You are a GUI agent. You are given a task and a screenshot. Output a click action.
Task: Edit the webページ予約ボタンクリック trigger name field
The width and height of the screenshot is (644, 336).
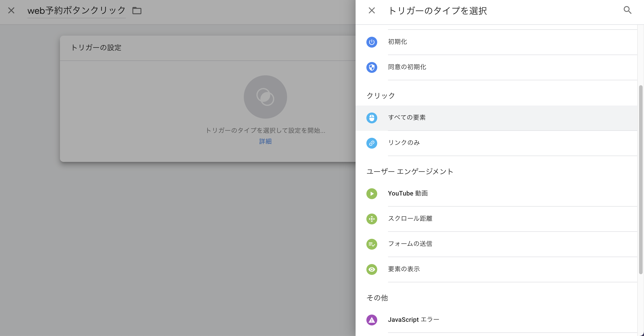tap(76, 11)
